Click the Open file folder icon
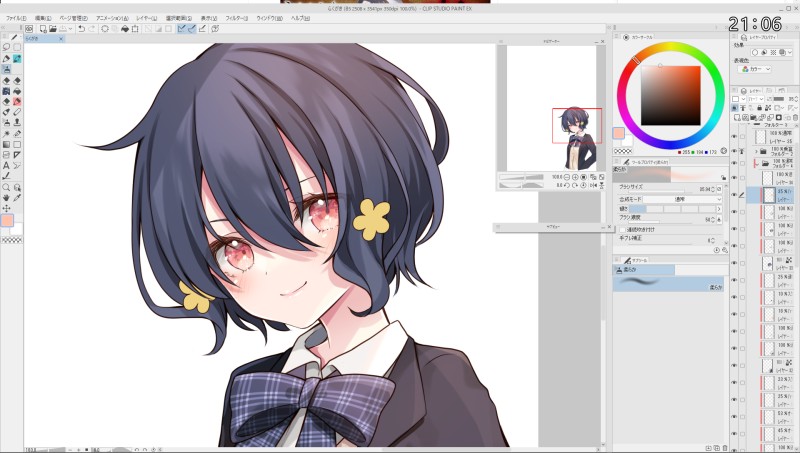 (53, 29)
